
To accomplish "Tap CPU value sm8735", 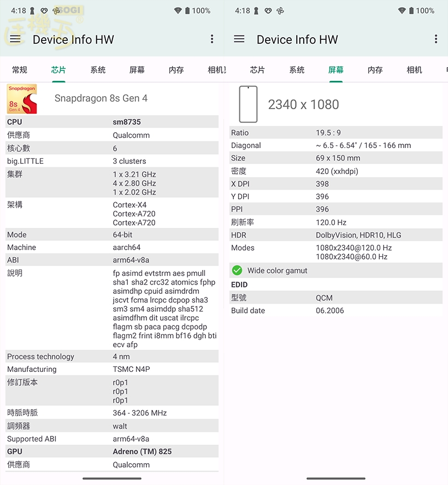I will (x=127, y=122).
